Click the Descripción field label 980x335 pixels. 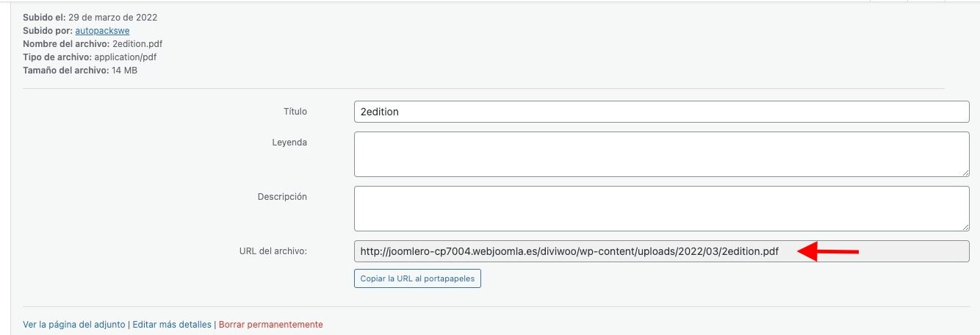coord(282,197)
